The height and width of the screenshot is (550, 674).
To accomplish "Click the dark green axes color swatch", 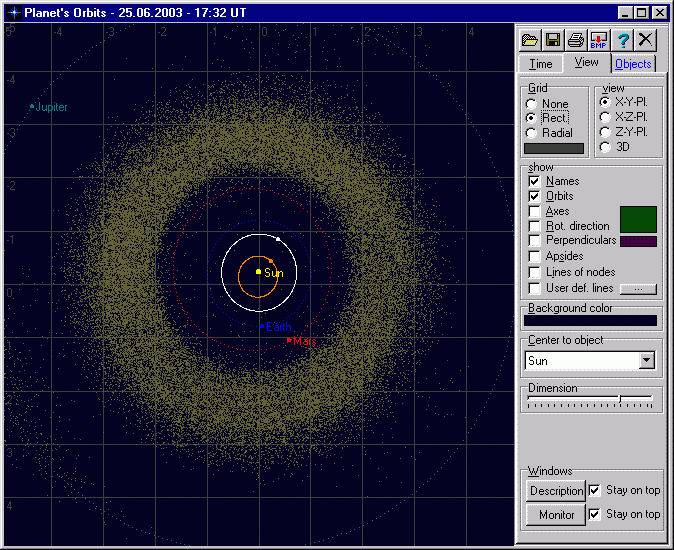I will click(x=638, y=219).
